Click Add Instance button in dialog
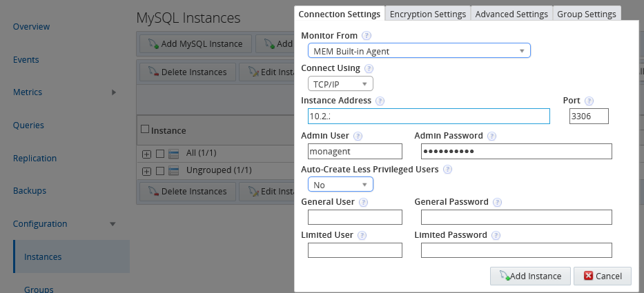Image resolution: width=644 pixels, height=293 pixels. (530, 276)
